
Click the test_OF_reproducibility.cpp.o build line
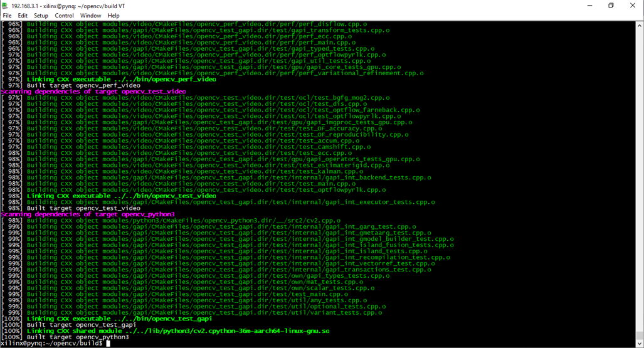(205, 134)
